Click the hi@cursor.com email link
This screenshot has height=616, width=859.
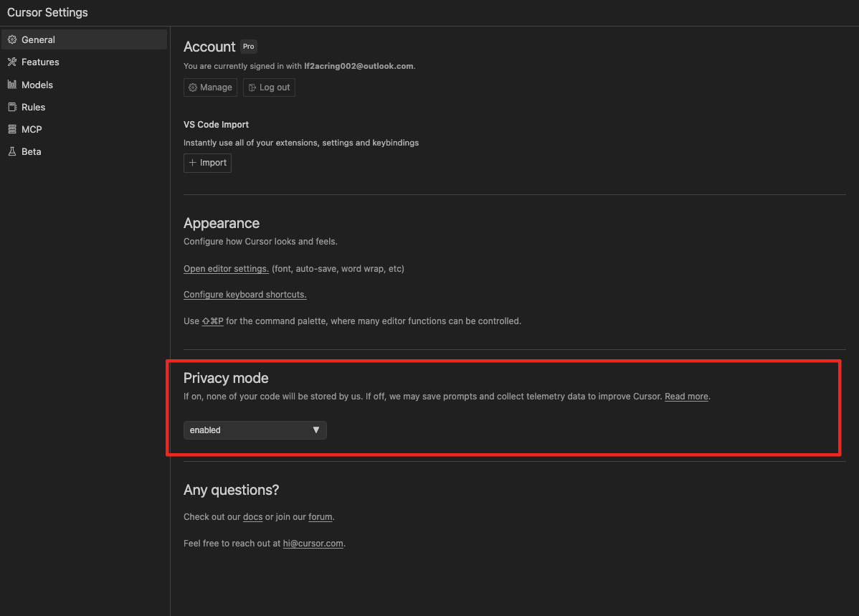pyautogui.click(x=313, y=544)
